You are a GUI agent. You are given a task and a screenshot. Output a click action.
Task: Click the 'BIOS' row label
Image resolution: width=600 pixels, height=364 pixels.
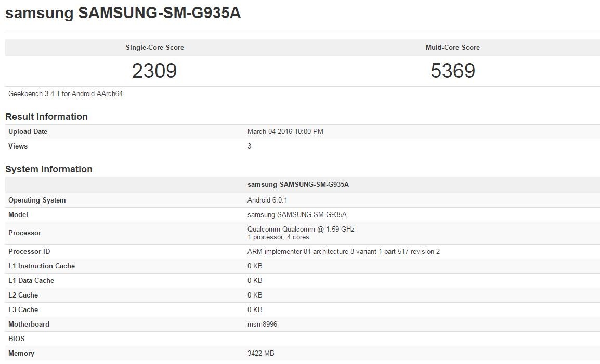pyautogui.click(x=17, y=339)
